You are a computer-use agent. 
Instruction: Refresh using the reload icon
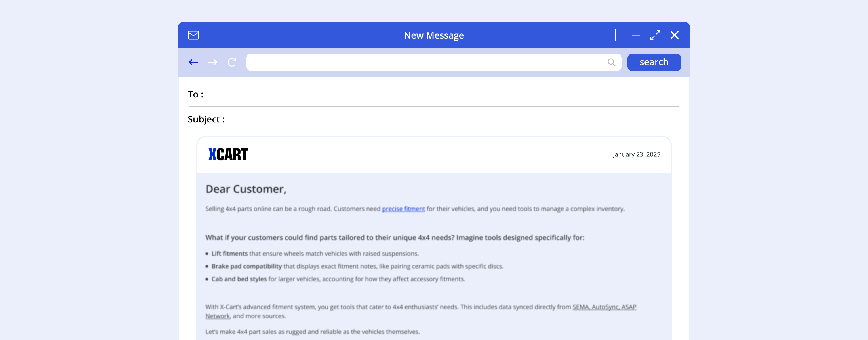[x=232, y=62]
